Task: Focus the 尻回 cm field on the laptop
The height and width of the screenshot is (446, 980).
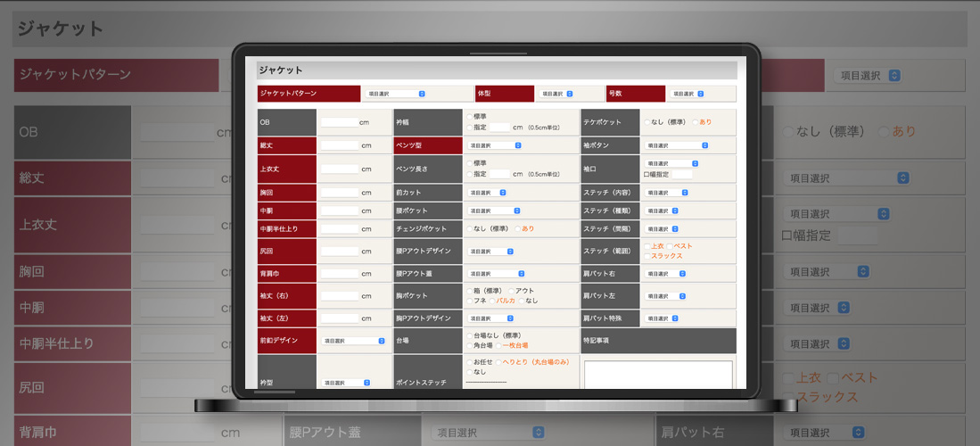Action: click(x=340, y=252)
